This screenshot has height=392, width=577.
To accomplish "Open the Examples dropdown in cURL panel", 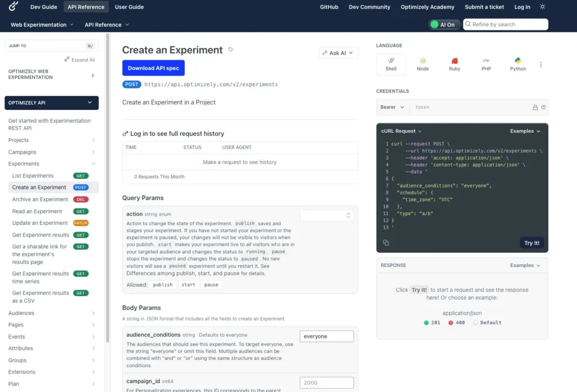I will 525,131.
